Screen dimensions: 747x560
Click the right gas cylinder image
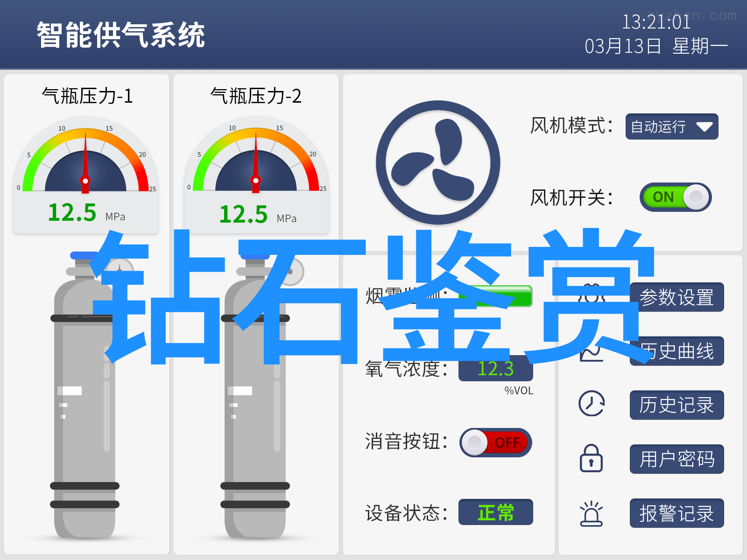click(x=255, y=396)
